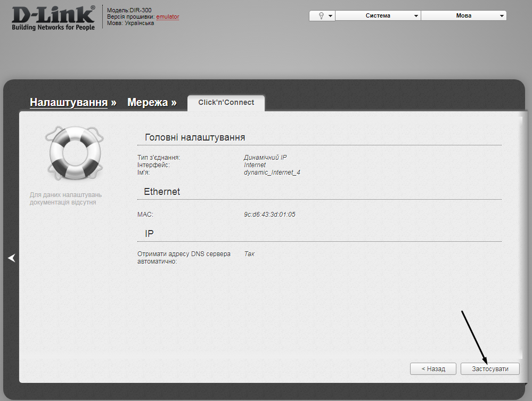Click the Головні налаштування heading
Viewport: 532px width, 401px height.
(195, 137)
